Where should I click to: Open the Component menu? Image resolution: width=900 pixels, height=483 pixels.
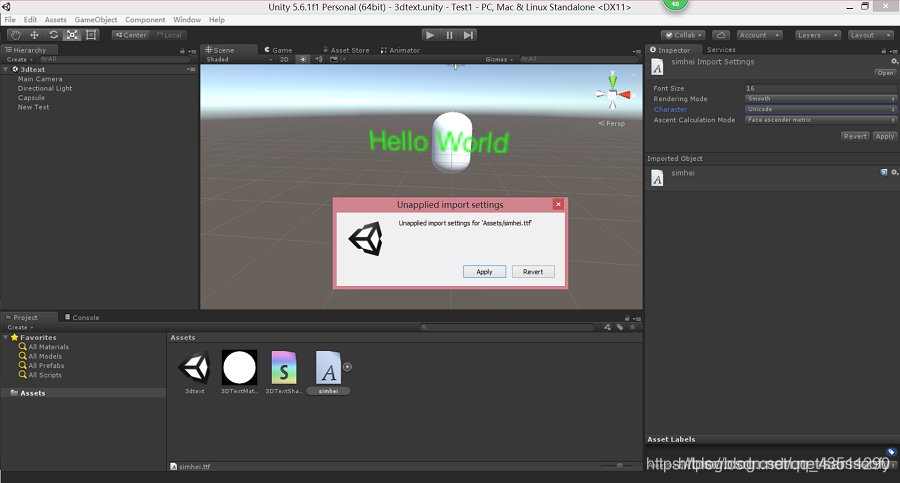pos(145,20)
